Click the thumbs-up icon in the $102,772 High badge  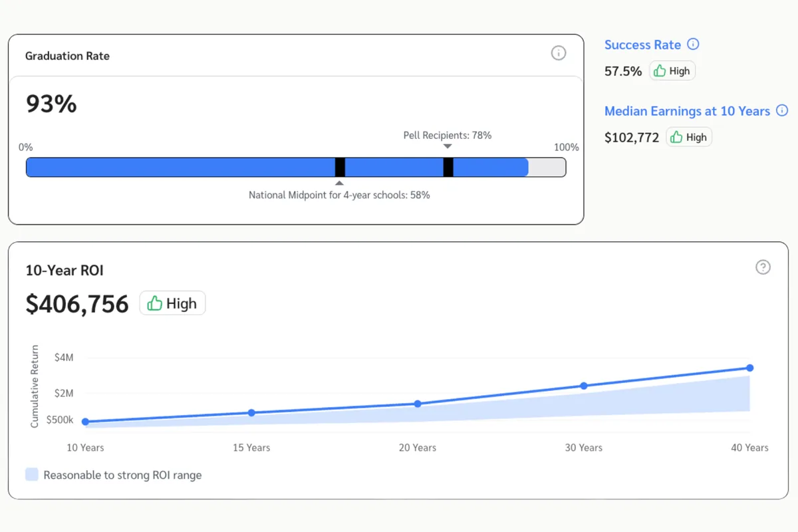[676, 137]
